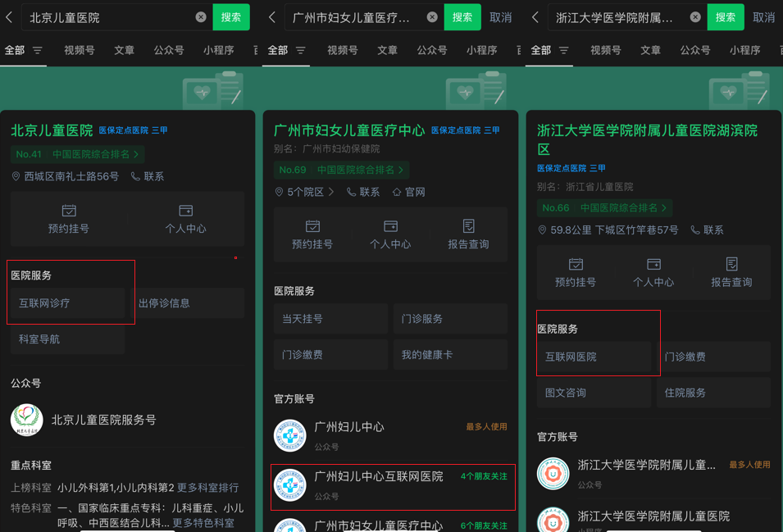Image resolution: width=783 pixels, height=532 pixels.
Task: Clear the 北京儿童医院 search text
Action: pyautogui.click(x=201, y=17)
